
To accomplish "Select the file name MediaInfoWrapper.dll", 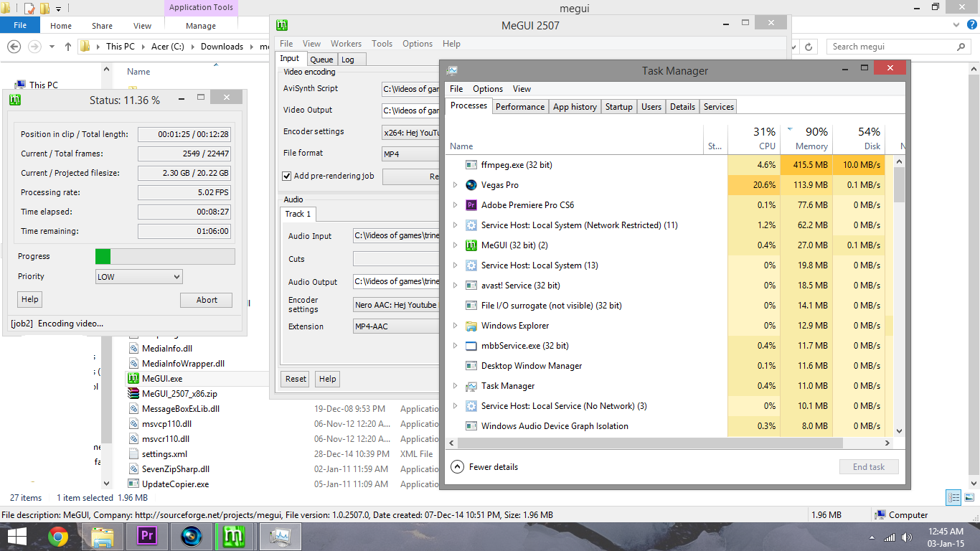I will (x=183, y=364).
